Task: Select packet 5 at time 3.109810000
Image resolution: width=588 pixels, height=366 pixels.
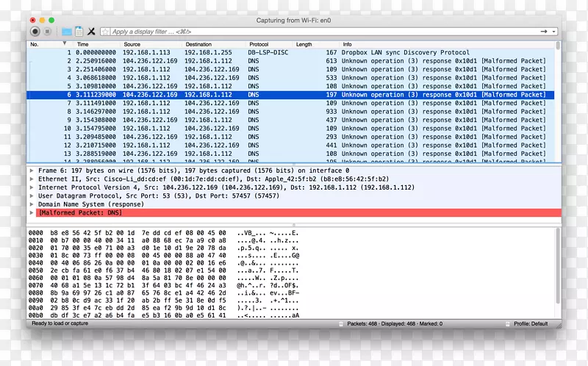Action: tap(290, 86)
